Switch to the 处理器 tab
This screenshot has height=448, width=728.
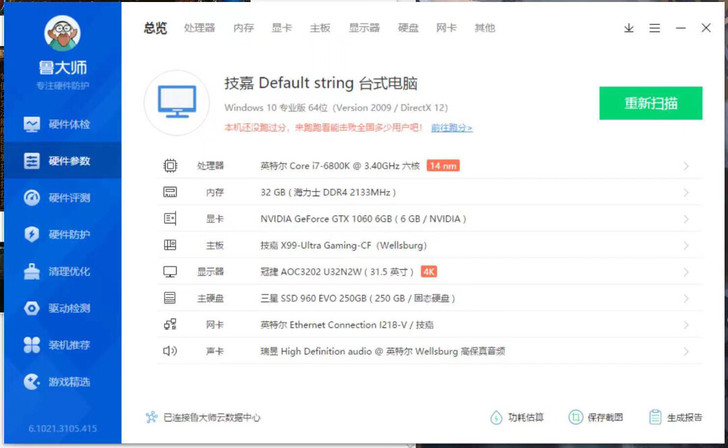(200, 28)
